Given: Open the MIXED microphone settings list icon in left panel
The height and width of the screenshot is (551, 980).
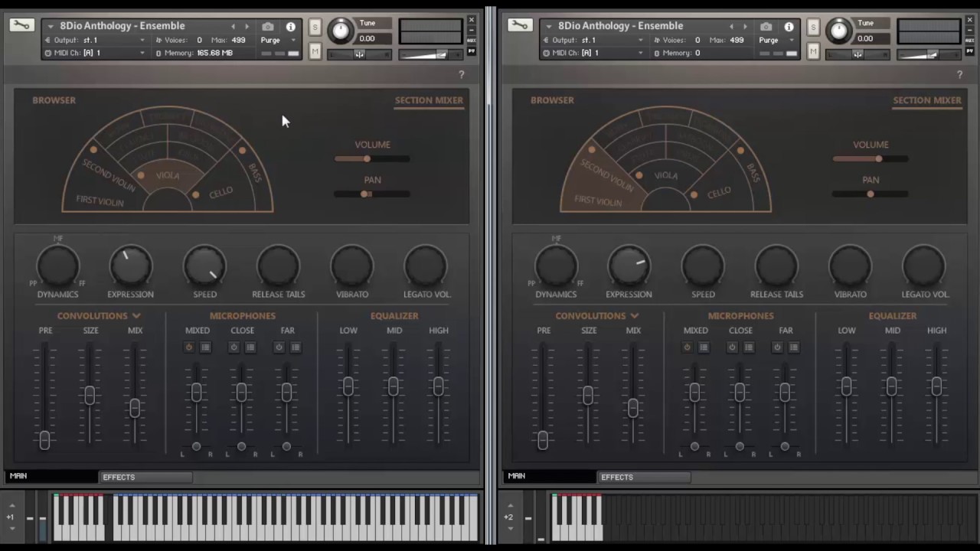Looking at the screenshot, I should click(205, 347).
